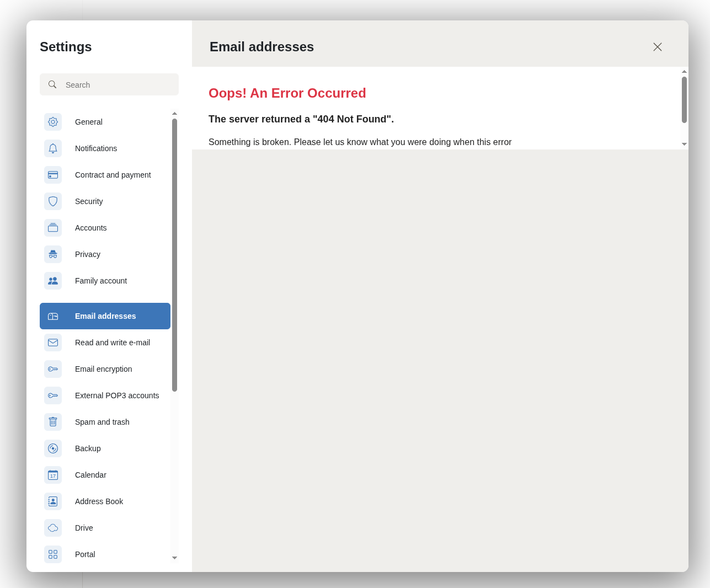Click the Privacy incognito icon

[x=53, y=254]
